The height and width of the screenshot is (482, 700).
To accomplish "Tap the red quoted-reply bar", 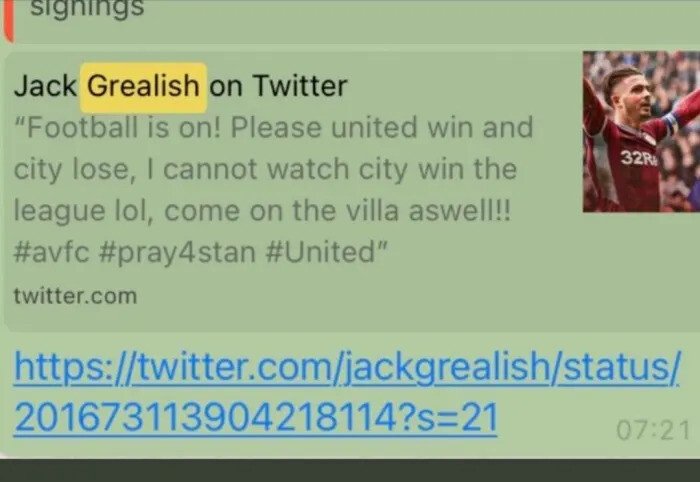I will (x=8, y=20).
